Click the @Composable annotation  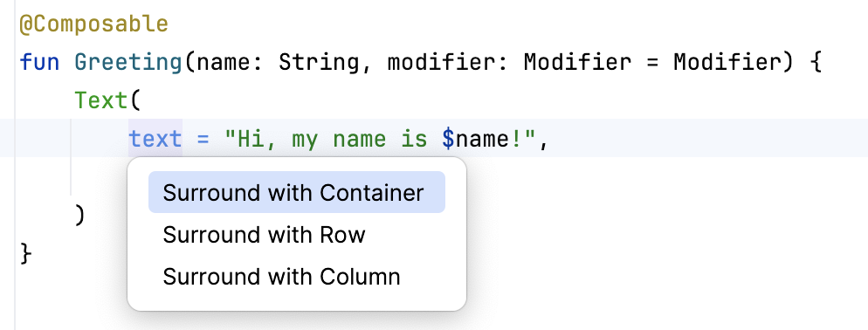pos(93,24)
